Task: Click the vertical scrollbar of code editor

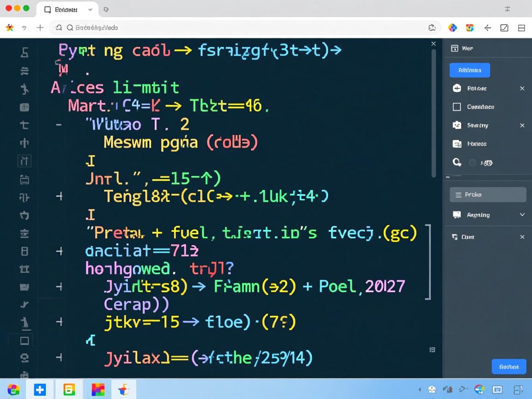Action: tap(434, 113)
